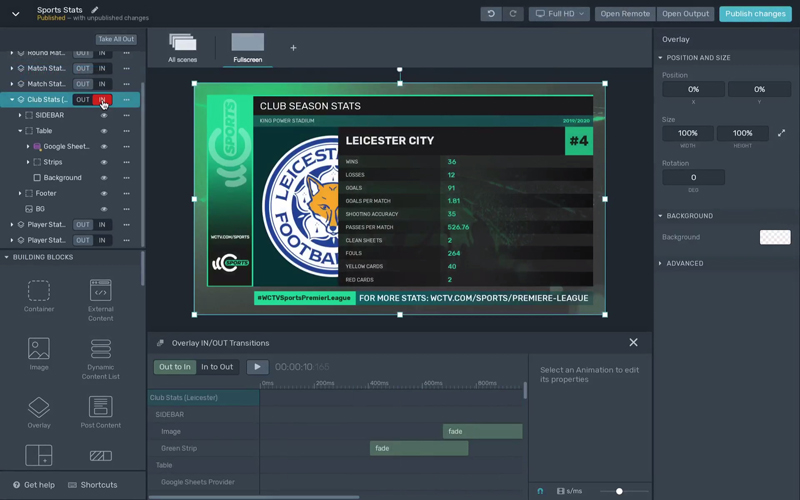Collapse the Club Stats overlay tree
This screenshot has width=800, height=500.
pyautogui.click(x=12, y=99)
